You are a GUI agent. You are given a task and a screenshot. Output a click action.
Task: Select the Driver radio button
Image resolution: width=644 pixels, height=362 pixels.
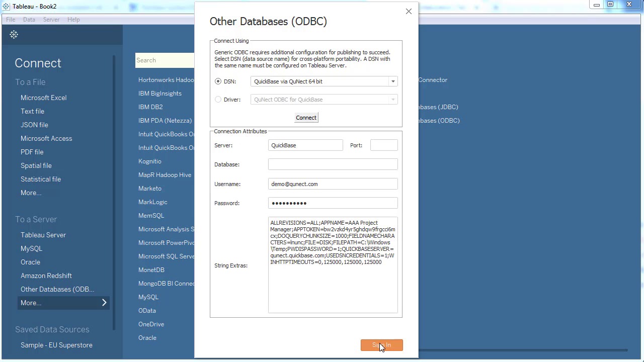pyautogui.click(x=218, y=99)
